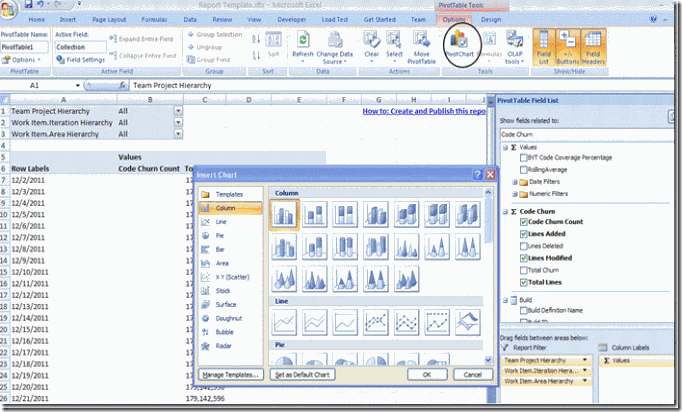The image size is (682, 412).
Task: Click Set as Default Chart button
Action: point(302,375)
